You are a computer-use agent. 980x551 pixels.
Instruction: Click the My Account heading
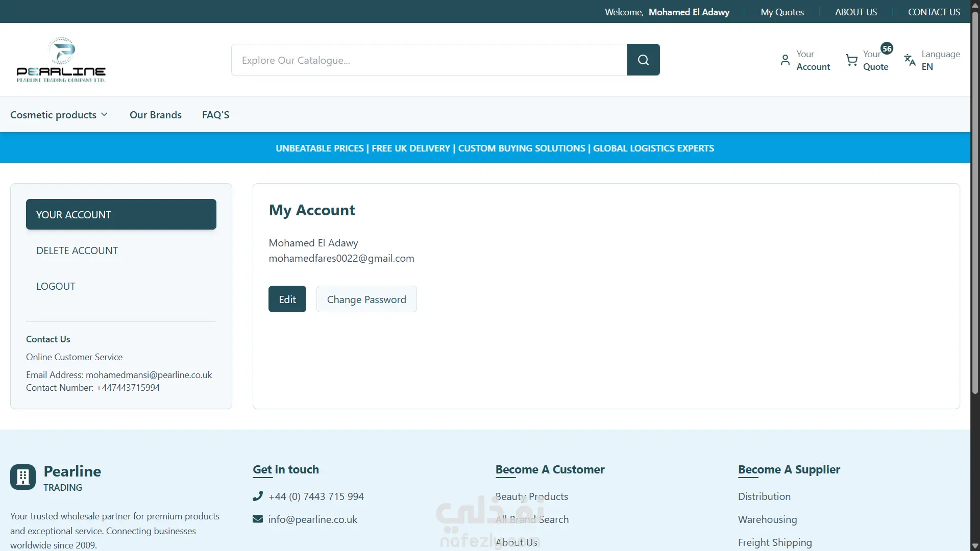click(x=312, y=210)
